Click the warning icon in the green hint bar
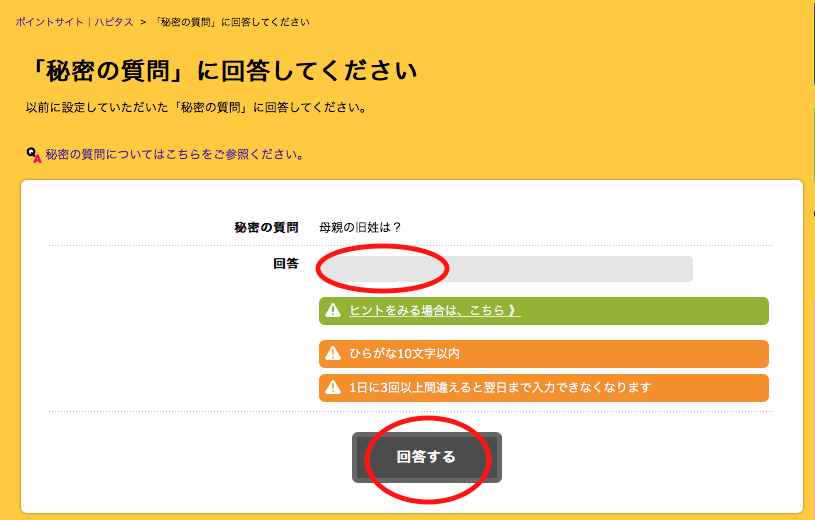The height and width of the screenshot is (520, 815). coord(333,310)
